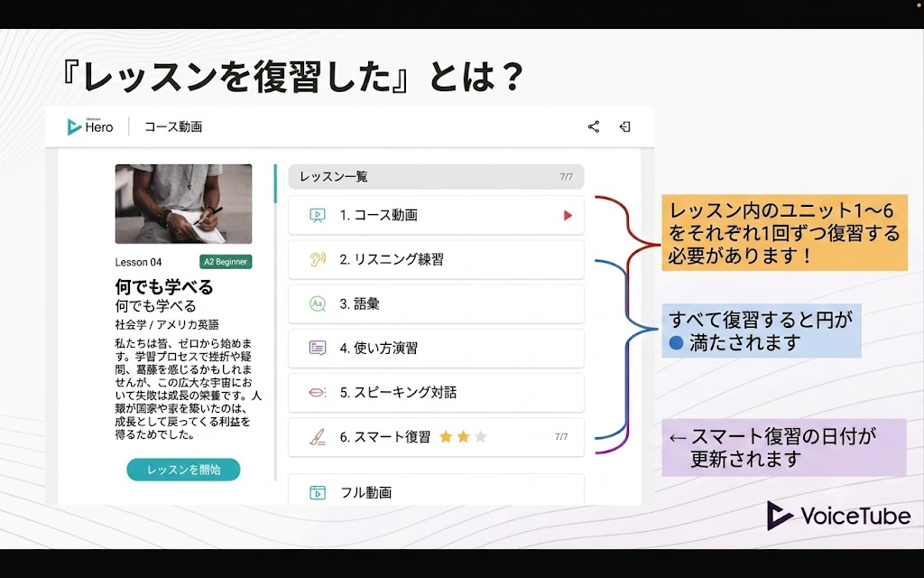Click the A2 Beginner level badge
Viewport: 924px width, 578px height.
tap(226, 262)
